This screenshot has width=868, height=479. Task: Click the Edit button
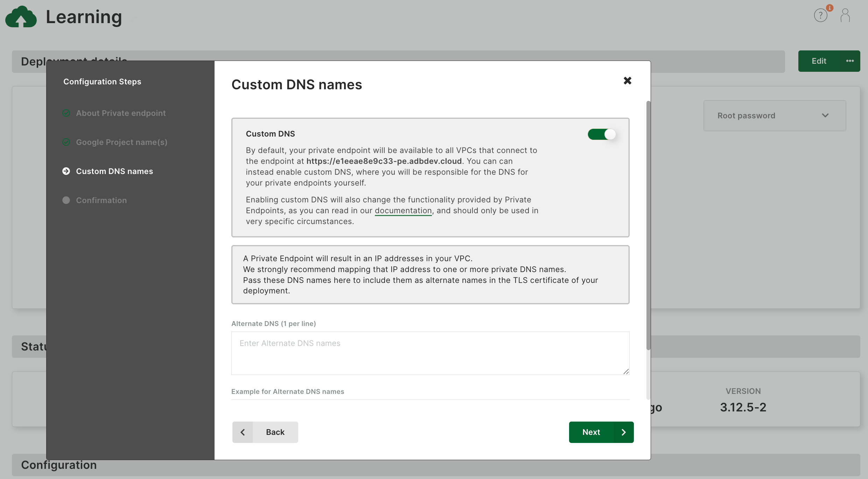(819, 61)
